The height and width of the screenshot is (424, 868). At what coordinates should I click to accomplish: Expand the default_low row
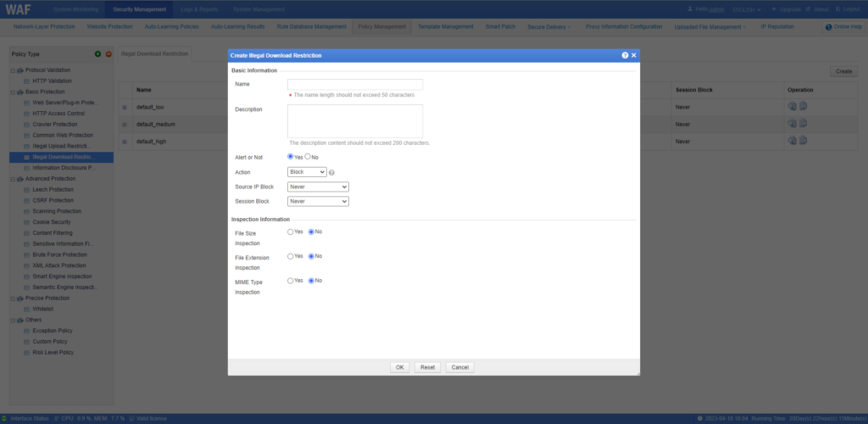click(x=125, y=108)
